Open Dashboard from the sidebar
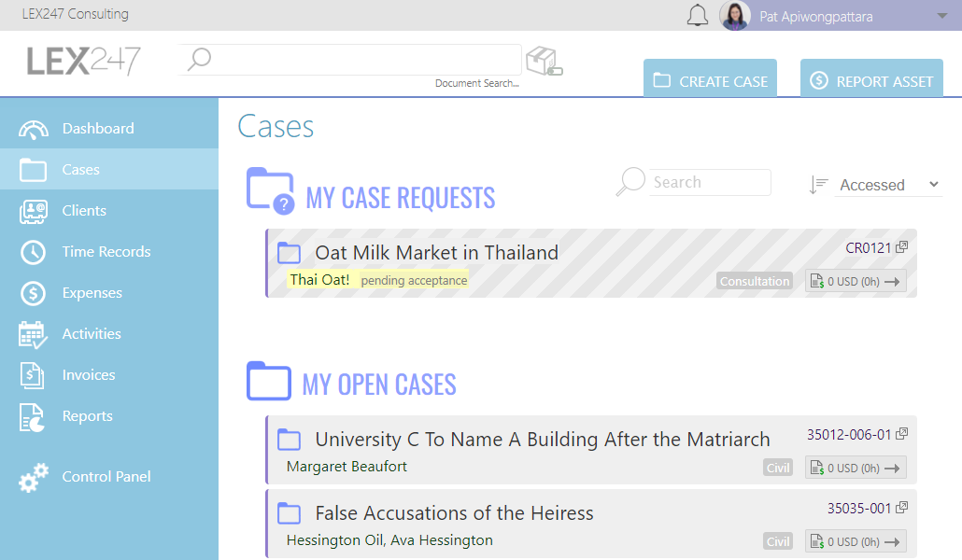Image resolution: width=962 pixels, height=560 pixels. (x=109, y=128)
